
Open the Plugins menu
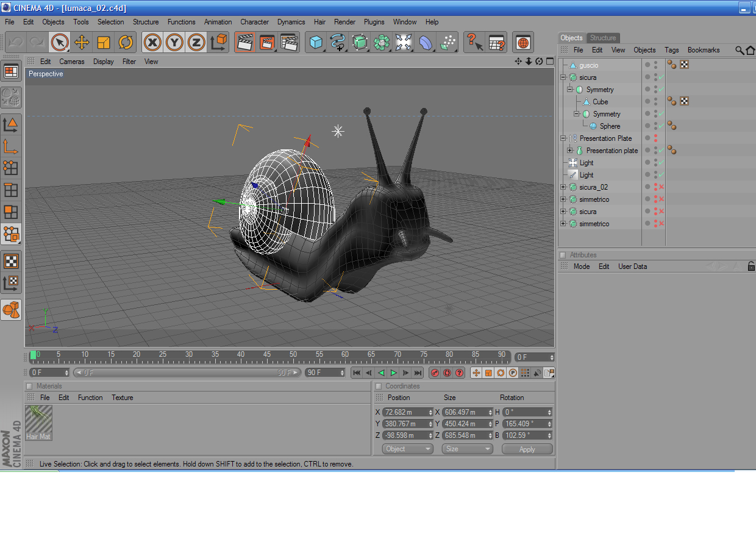point(374,22)
